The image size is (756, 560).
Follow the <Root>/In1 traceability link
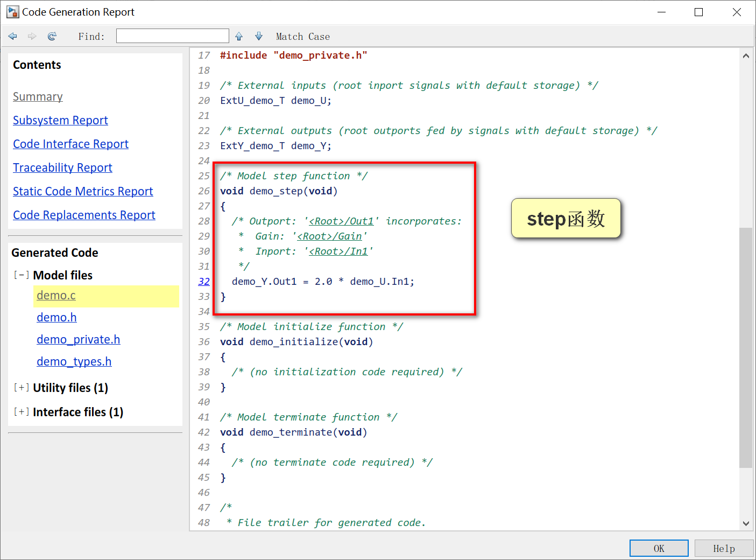pos(338,251)
